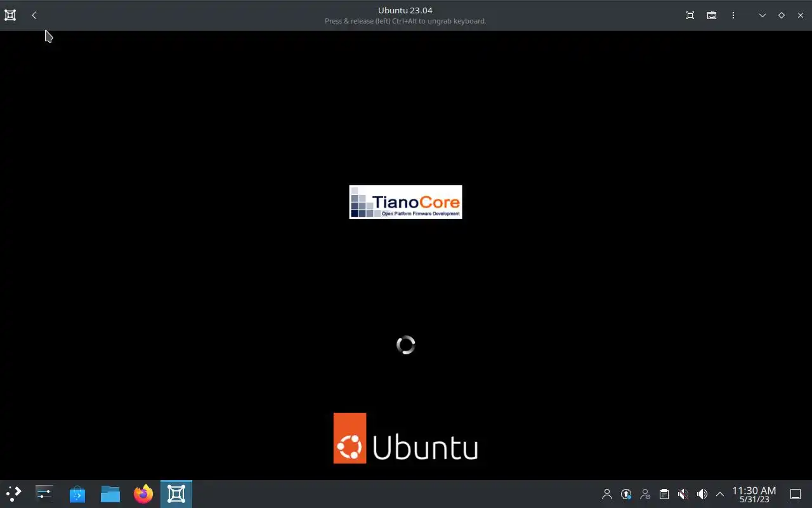Open the clock showing 11:30 AM
Viewport: 812px width, 508px height.
(x=754, y=494)
